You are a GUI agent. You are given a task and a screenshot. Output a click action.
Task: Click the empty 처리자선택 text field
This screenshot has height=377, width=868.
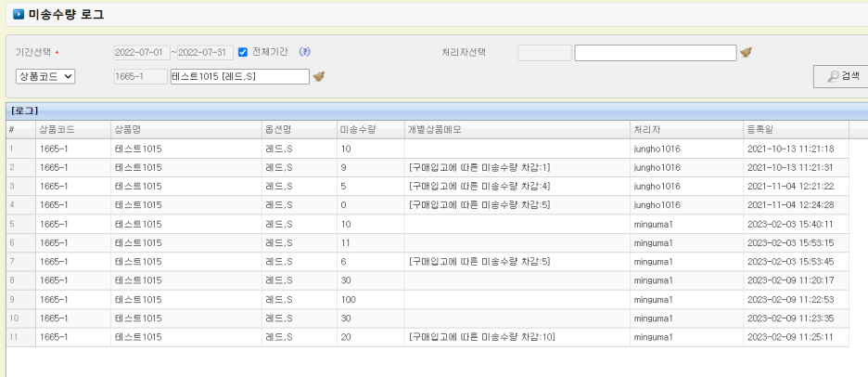[x=656, y=53]
